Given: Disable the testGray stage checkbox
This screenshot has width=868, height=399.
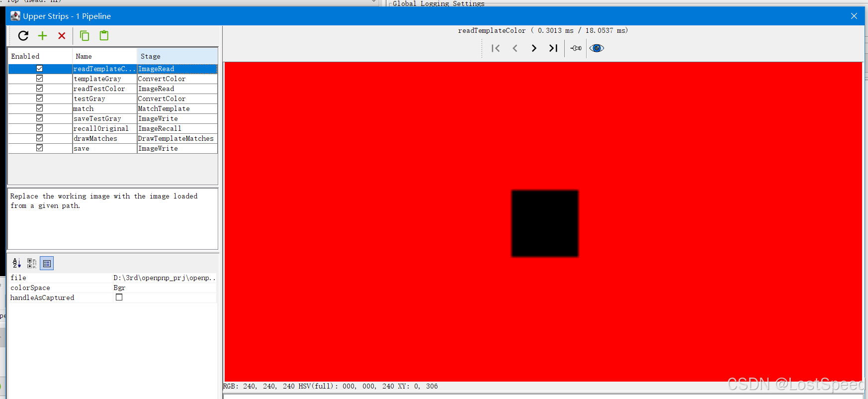Looking at the screenshot, I should pos(39,99).
